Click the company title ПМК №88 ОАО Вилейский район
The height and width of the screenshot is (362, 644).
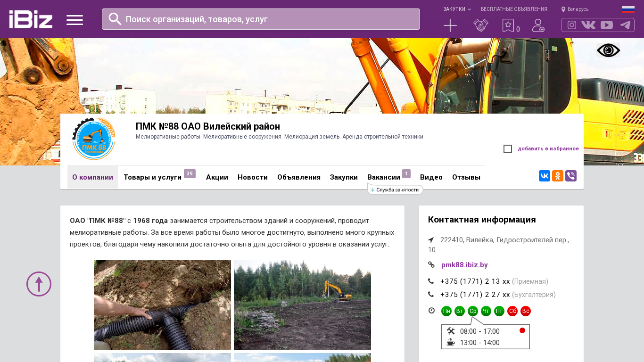[208, 126]
